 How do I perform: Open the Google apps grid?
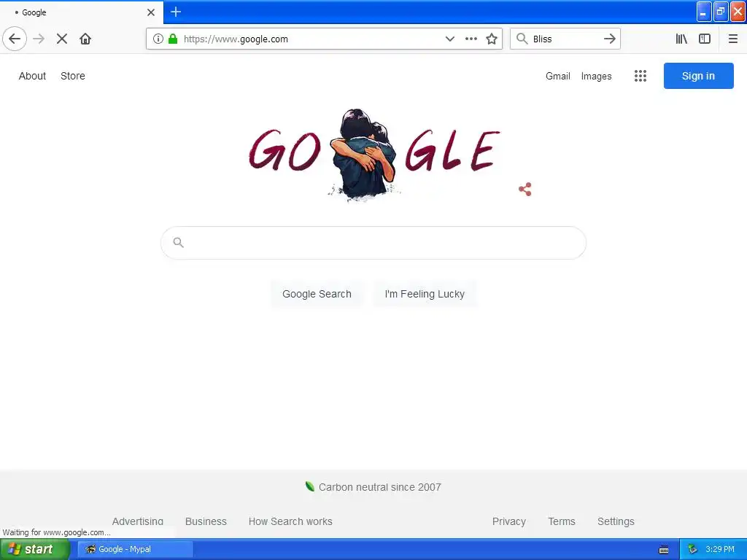(x=640, y=76)
